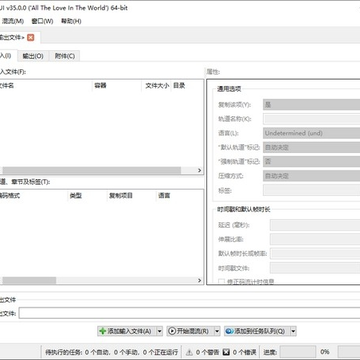Viewport: 360px width, 360px height.
Task: Click the 延迟 (毫秒) input field
Action: coord(315,225)
